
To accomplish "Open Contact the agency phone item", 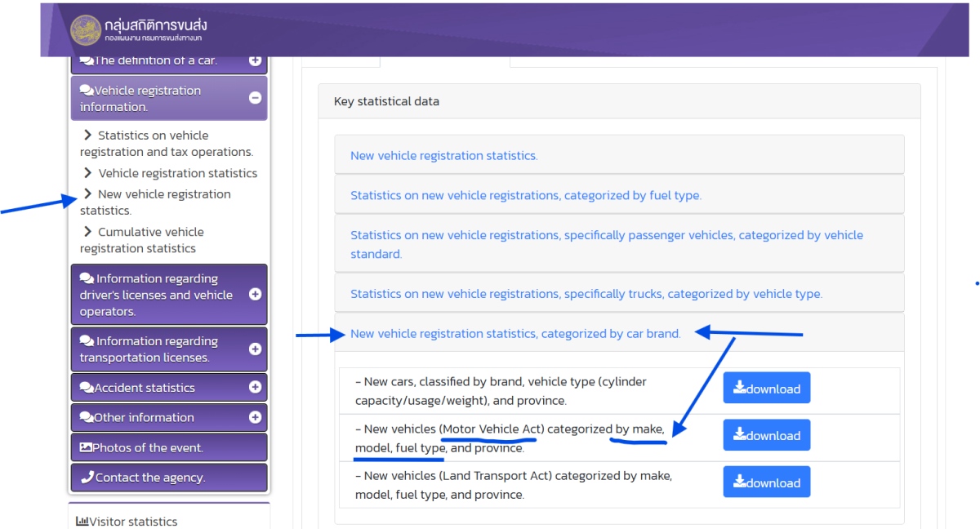I will [x=169, y=478].
